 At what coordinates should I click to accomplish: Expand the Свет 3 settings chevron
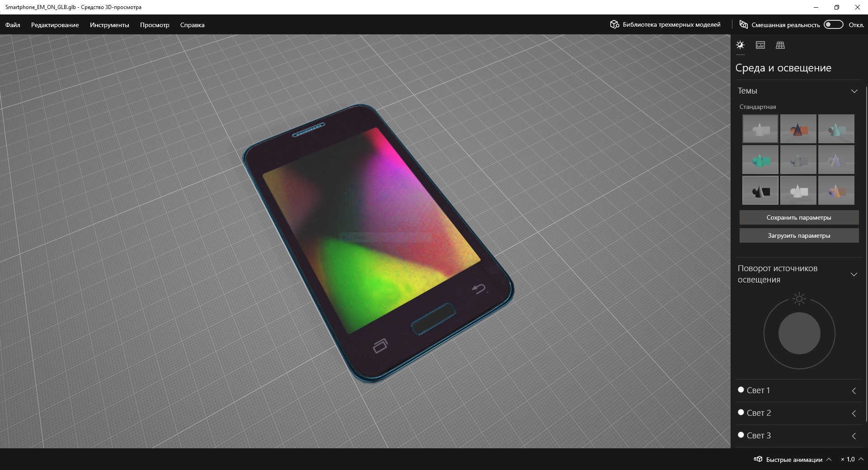click(x=854, y=436)
